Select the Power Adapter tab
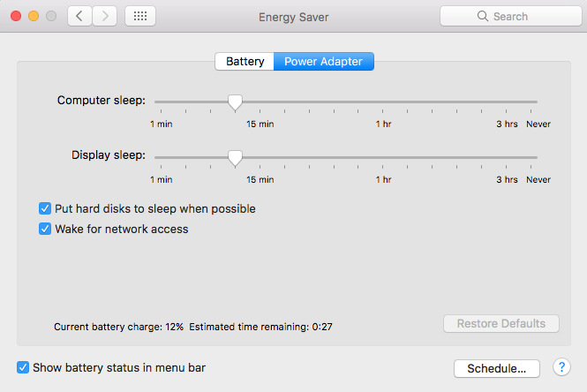Viewport: 587px width, 392px height. click(324, 62)
